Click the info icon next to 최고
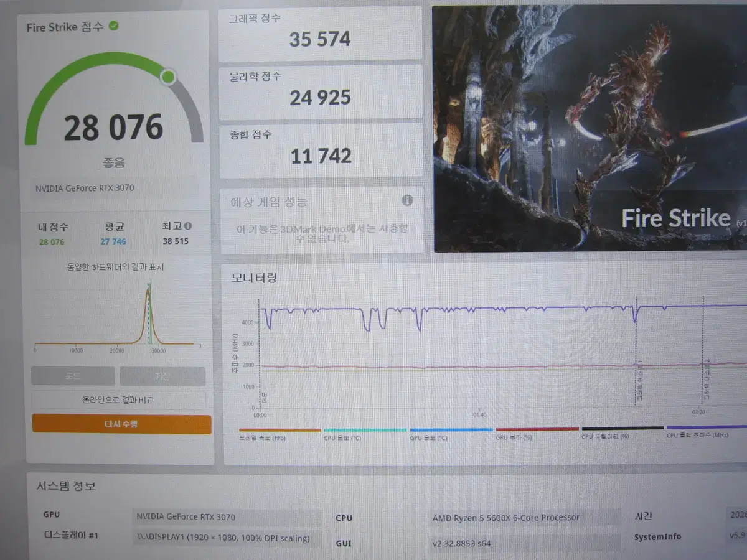Screen dimensions: 747x560 (x=187, y=226)
